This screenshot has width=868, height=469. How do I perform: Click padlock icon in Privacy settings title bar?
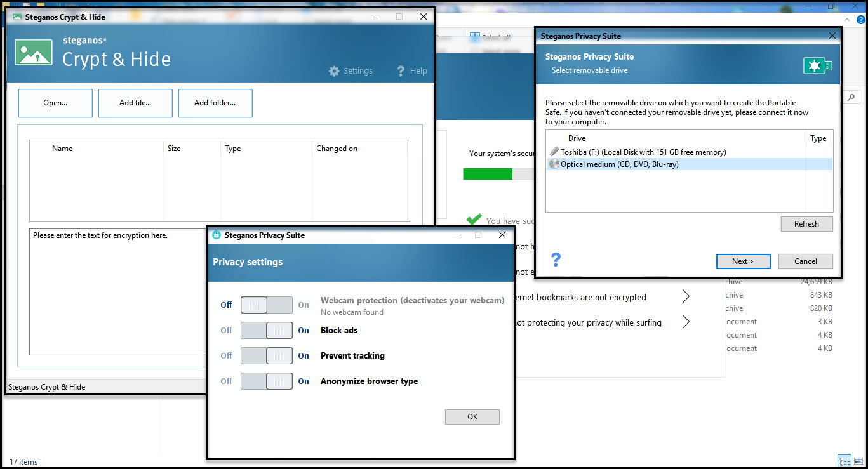pyautogui.click(x=216, y=235)
